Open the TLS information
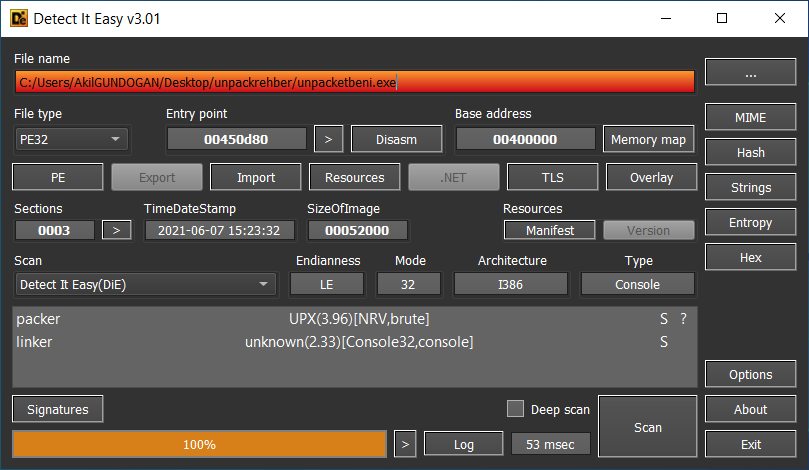Viewport: 809px width, 470px height. 553,177
